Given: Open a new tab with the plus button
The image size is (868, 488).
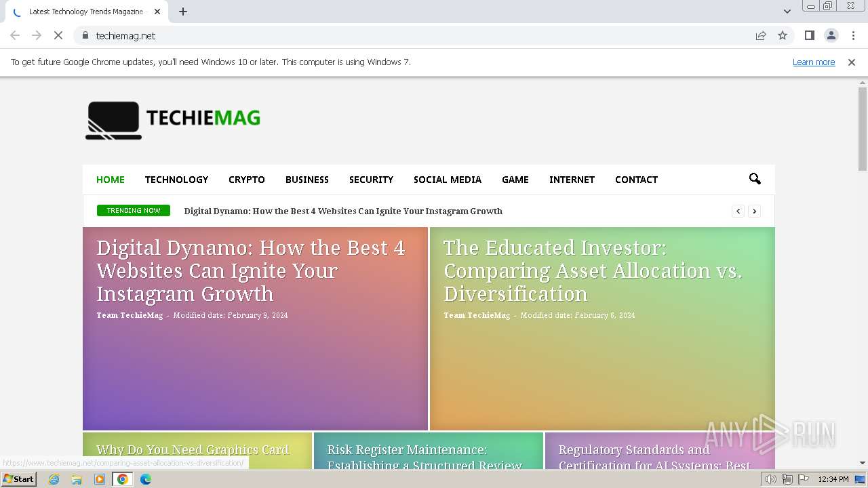Looking at the screenshot, I should click(x=183, y=12).
